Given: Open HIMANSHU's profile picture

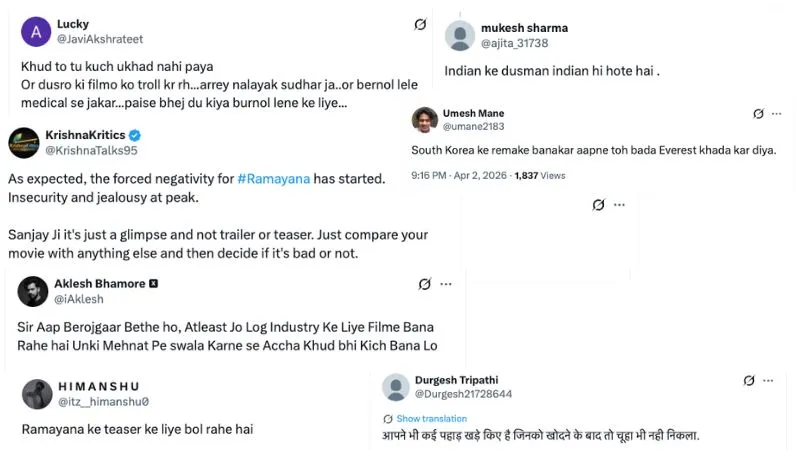Looking at the screenshot, I should tap(37, 393).
